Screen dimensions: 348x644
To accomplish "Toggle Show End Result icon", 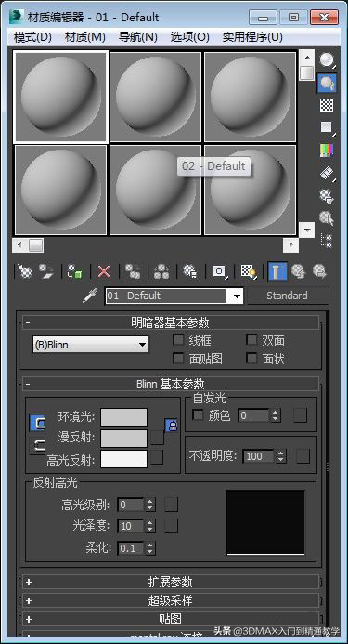I will click(277, 271).
